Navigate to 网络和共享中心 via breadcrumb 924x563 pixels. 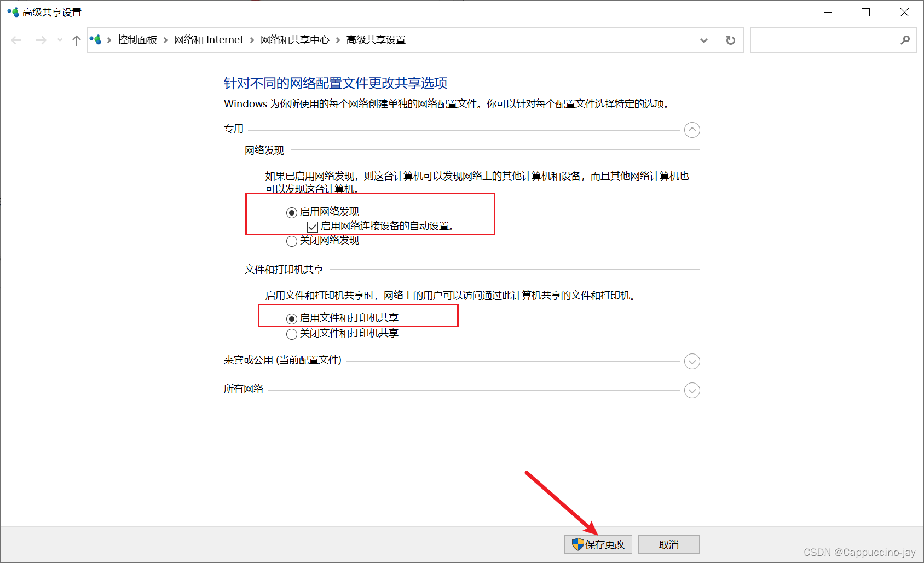(294, 39)
